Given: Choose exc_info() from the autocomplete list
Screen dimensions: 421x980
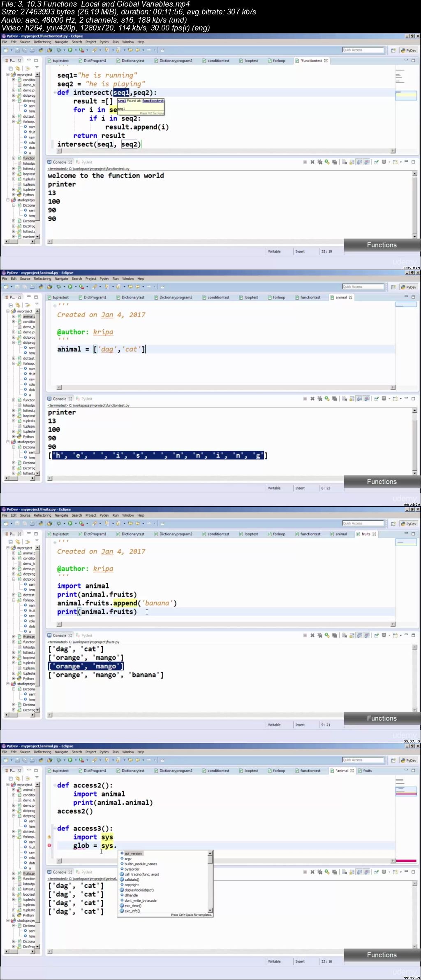Looking at the screenshot, I should click(132, 911).
